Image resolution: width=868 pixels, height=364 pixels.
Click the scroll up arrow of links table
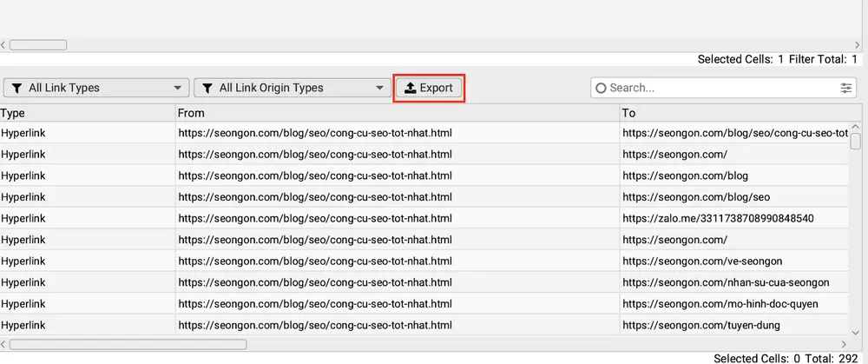(856, 127)
